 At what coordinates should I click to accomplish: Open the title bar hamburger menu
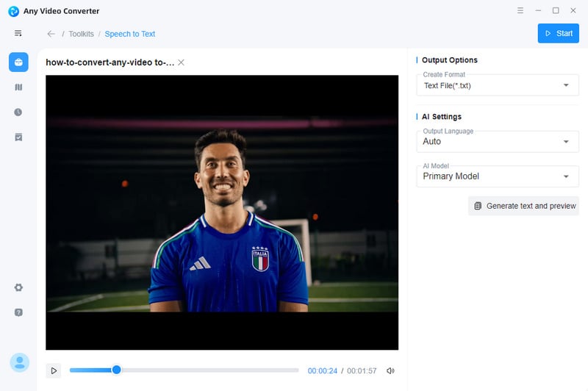(520, 10)
